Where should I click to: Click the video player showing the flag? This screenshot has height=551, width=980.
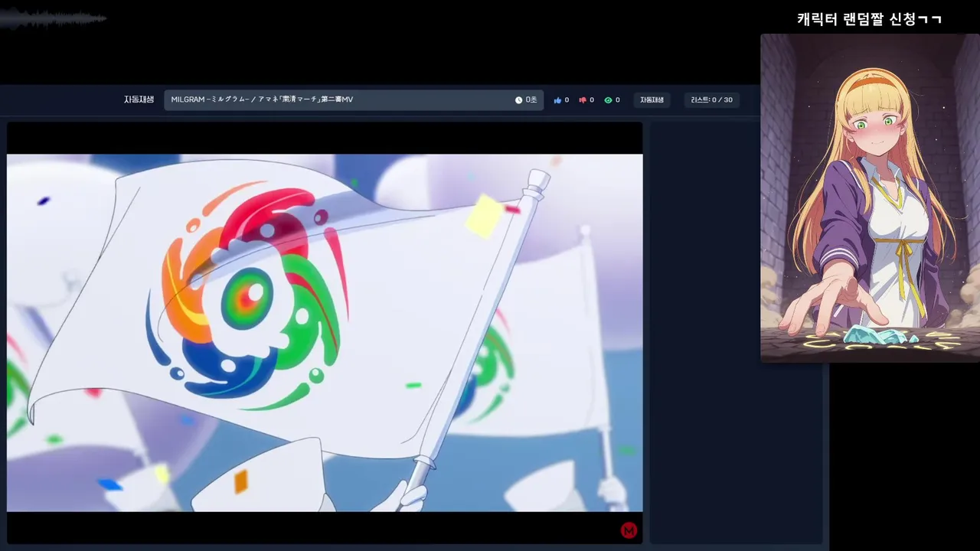[x=325, y=333]
